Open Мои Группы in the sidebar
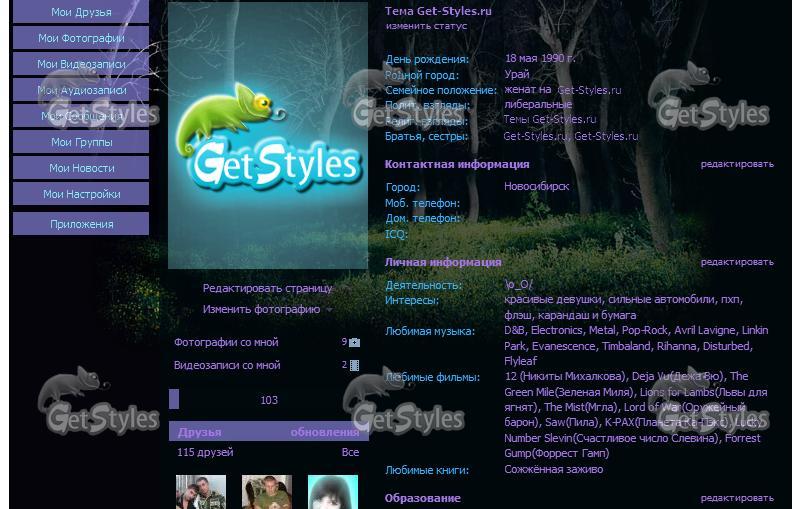Viewport: 800px width, 509px height. (81, 142)
